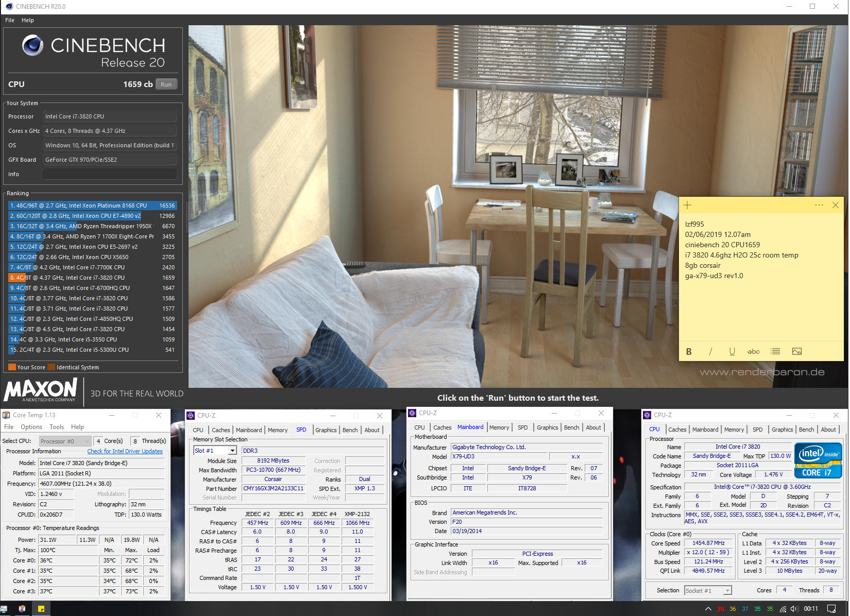This screenshot has height=616, width=850.
Task: Switch to Memory tab in CPU-Z SPD window
Action: (x=278, y=430)
